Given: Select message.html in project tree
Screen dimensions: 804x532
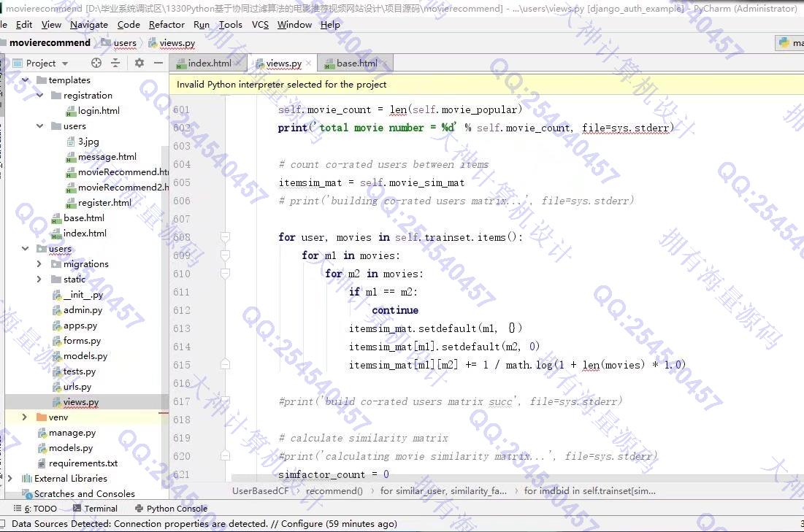Looking at the screenshot, I should [107, 157].
